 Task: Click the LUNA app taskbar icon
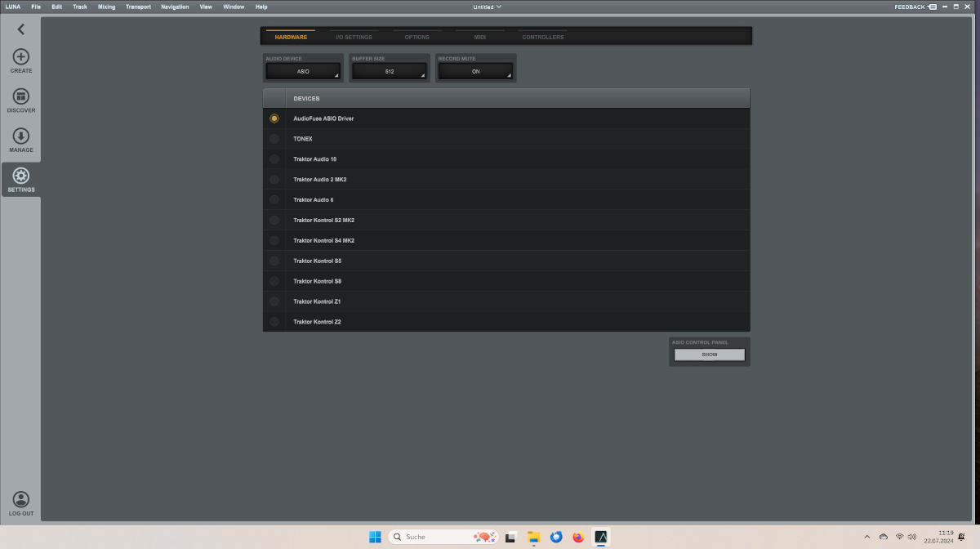click(x=602, y=537)
